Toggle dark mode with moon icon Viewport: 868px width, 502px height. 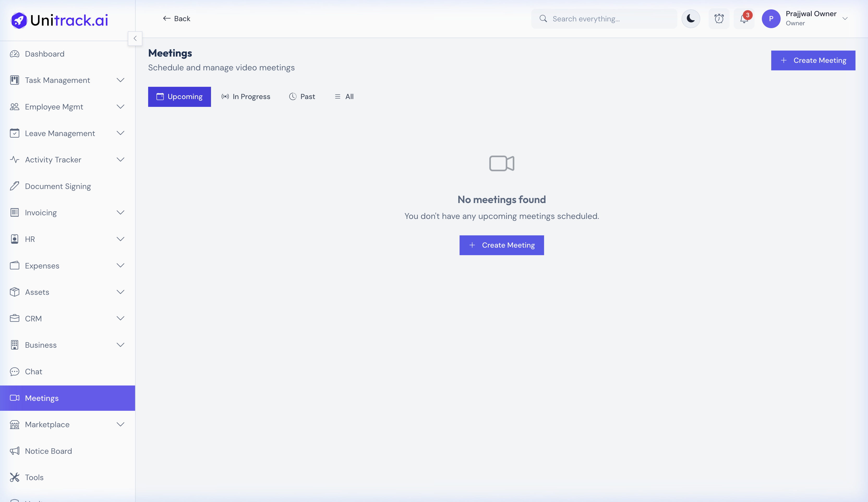point(691,19)
